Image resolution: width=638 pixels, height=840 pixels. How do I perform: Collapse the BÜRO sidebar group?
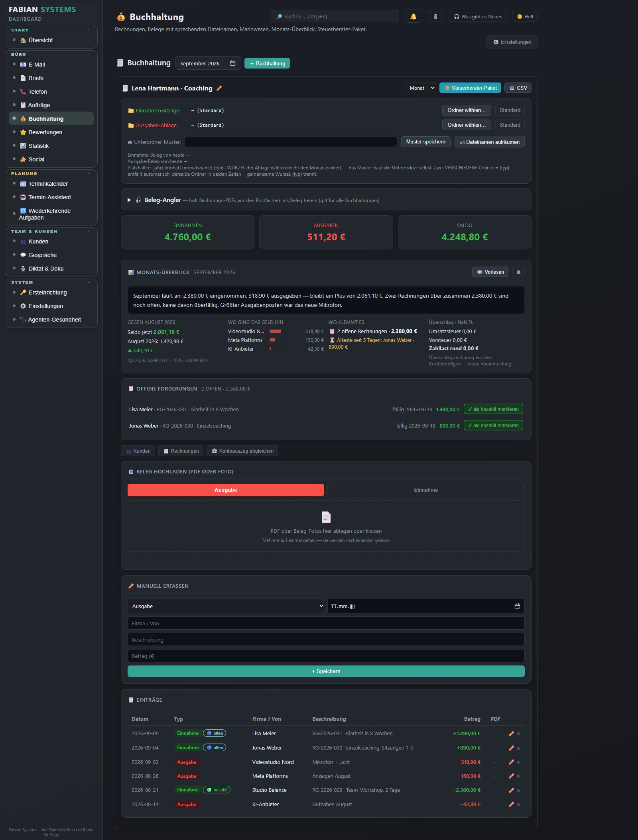89,54
